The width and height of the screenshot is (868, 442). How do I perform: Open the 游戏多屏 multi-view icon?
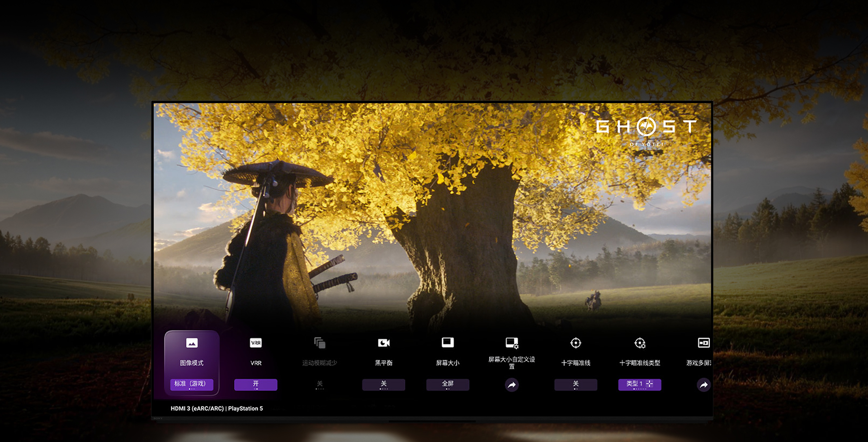click(704, 343)
